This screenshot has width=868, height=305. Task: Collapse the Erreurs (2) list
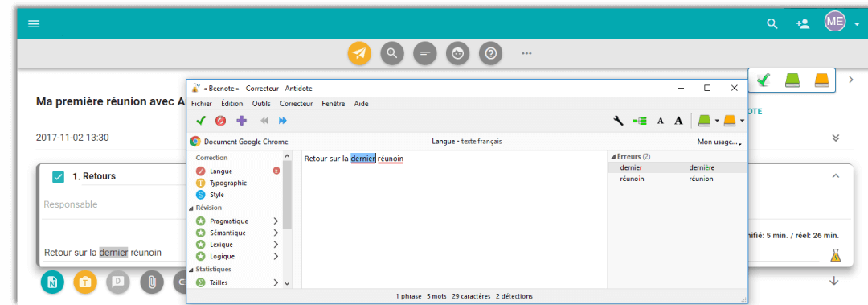pos(612,157)
